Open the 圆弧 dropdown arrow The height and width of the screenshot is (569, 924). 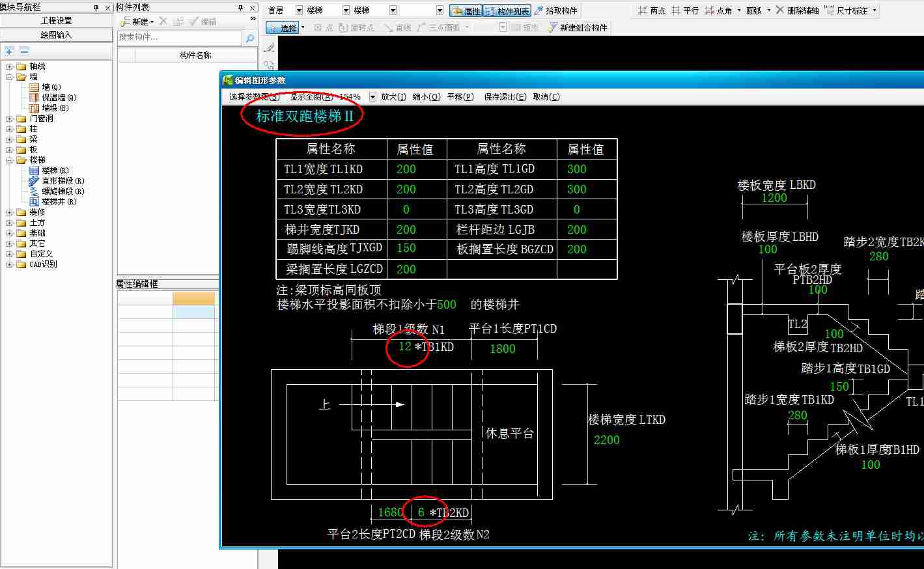point(769,11)
